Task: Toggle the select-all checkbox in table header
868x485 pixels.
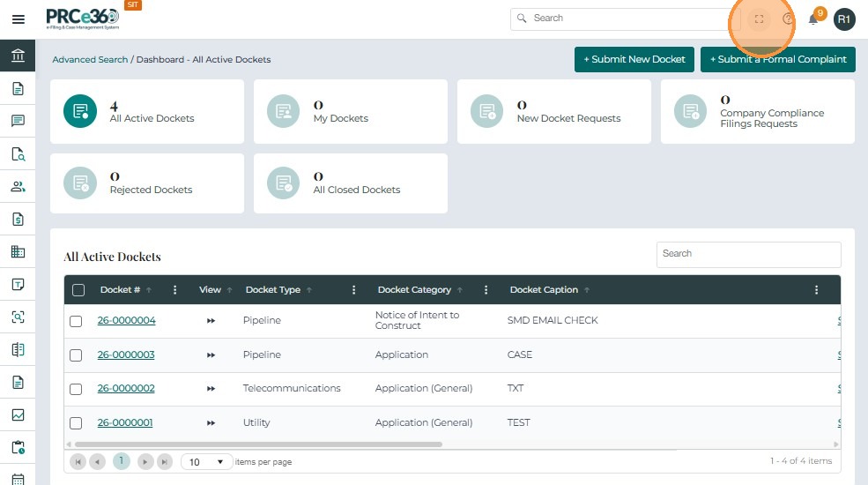Action: coord(78,290)
